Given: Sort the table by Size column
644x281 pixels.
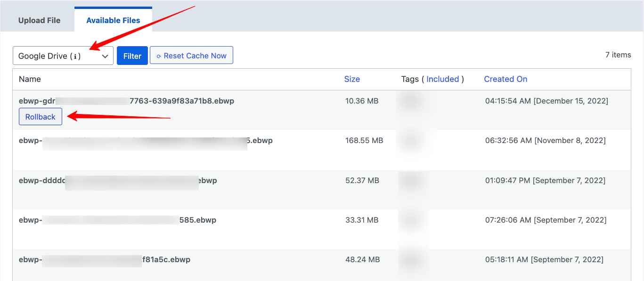Looking at the screenshot, I should coord(352,79).
